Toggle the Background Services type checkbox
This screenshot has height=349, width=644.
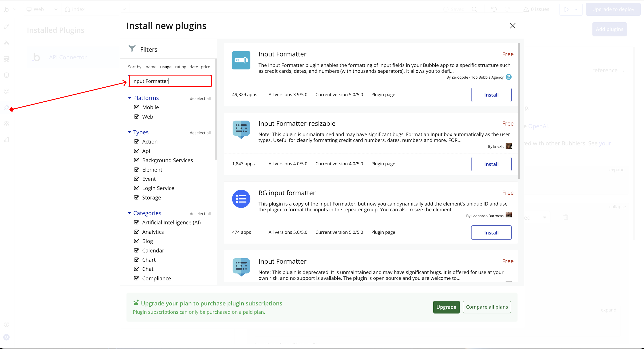(x=136, y=160)
